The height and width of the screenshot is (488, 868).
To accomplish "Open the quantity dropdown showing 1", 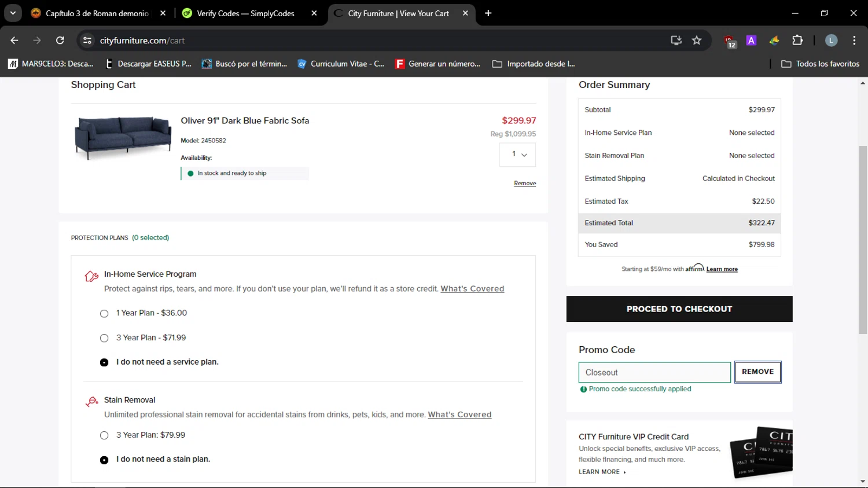I will [x=517, y=155].
